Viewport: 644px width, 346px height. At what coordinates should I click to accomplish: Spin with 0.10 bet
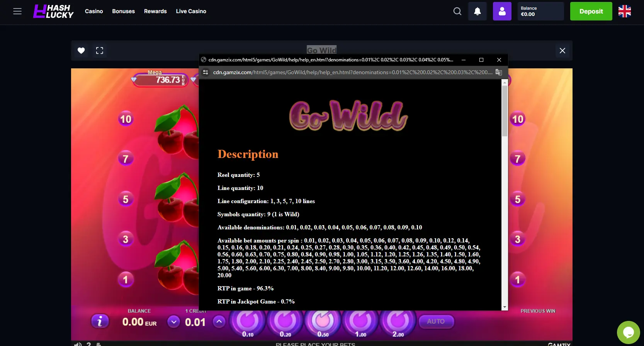coord(248,322)
